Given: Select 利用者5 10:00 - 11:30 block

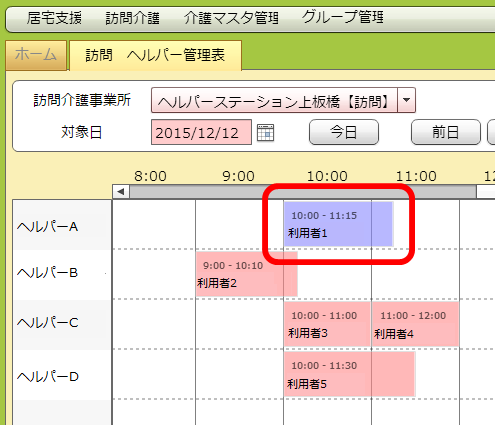Looking at the screenshot, I should (349, 374).
